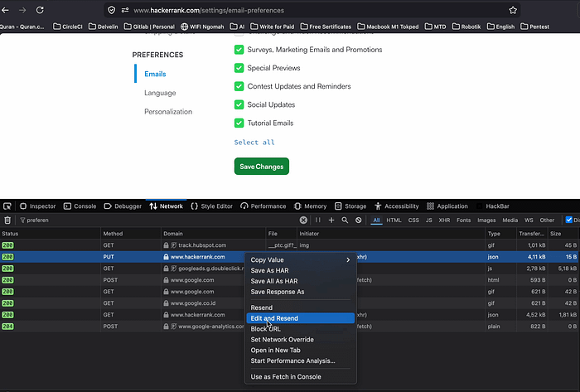Select Edit and Resend
Viewport: 580px width, 392px height.
point(300,318)
